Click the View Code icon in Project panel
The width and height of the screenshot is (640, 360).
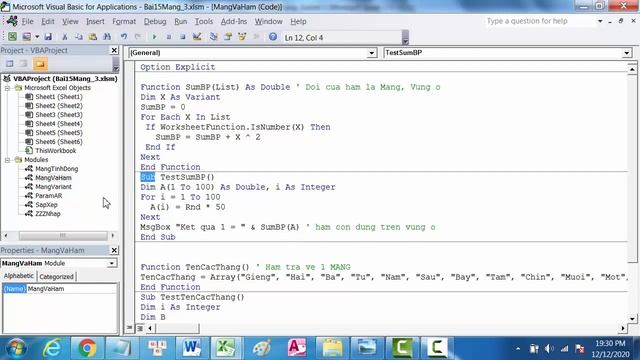coord(9,64)
